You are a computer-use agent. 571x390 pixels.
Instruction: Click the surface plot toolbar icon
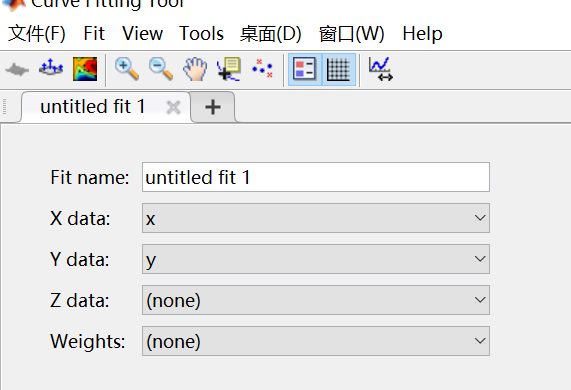pyautogui.click(x=51, y=68)
